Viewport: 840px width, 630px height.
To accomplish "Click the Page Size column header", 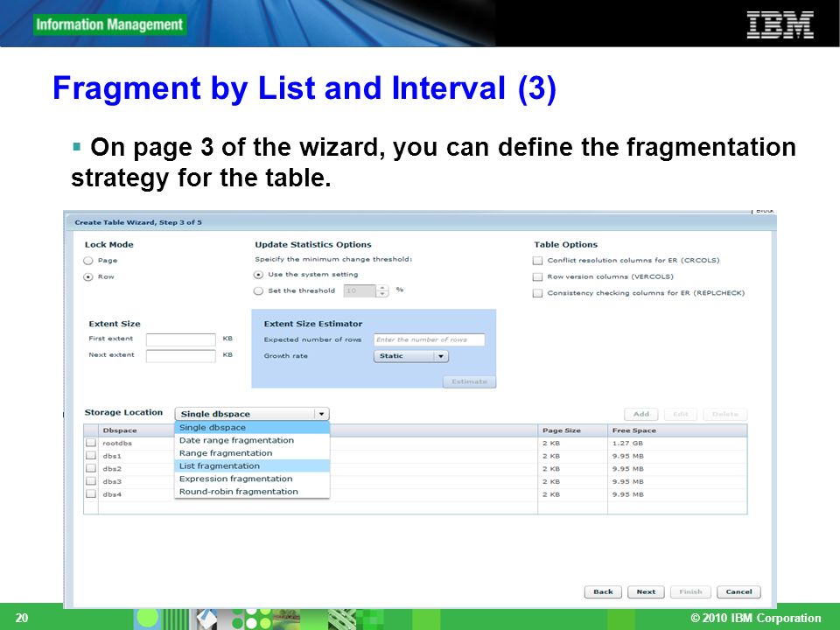I will (x=572, y=430).
